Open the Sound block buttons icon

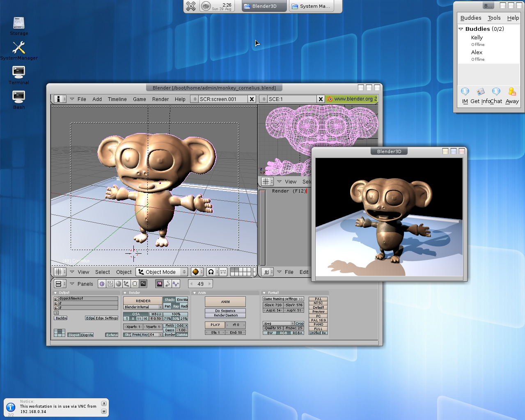tap(176, 284)
